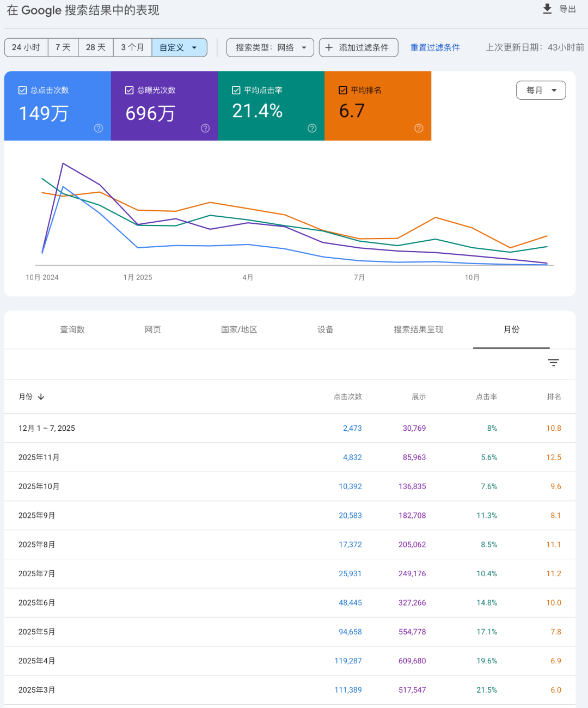Select the 7 天 range

[63, 47]
